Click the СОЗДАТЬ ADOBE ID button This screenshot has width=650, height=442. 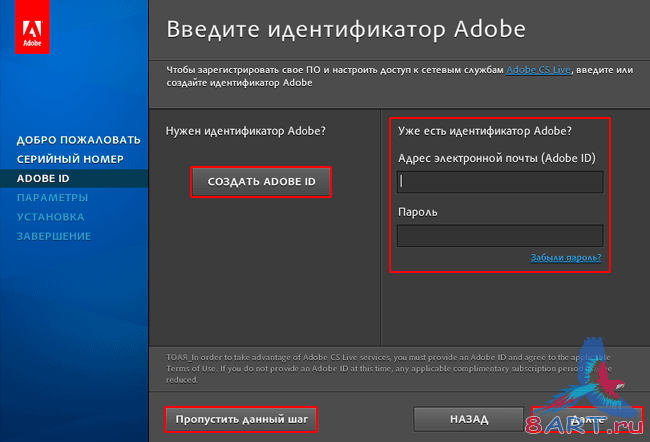[261, 182]
